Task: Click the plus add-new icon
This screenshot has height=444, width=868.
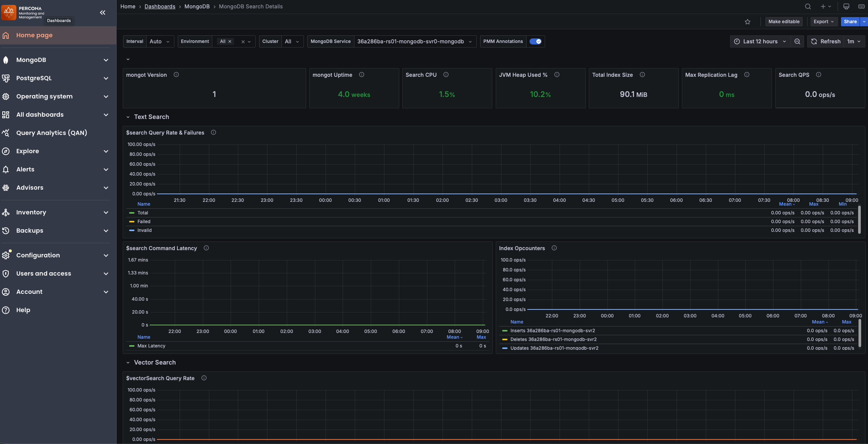Action: coord(823,6)
